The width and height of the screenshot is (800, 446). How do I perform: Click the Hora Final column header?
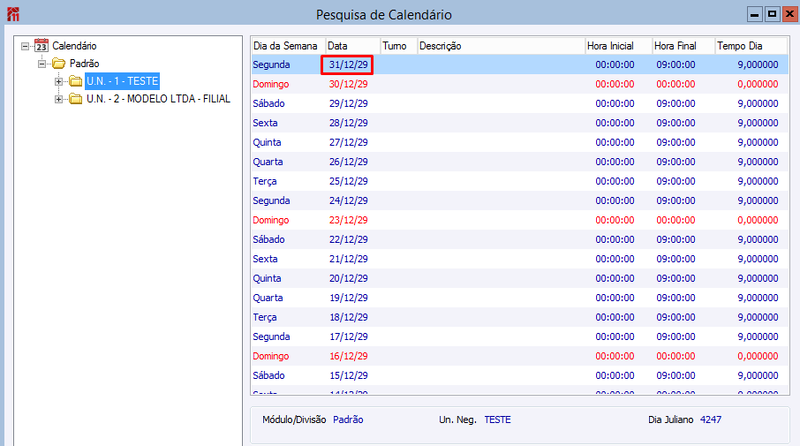(x=683, y=46)
